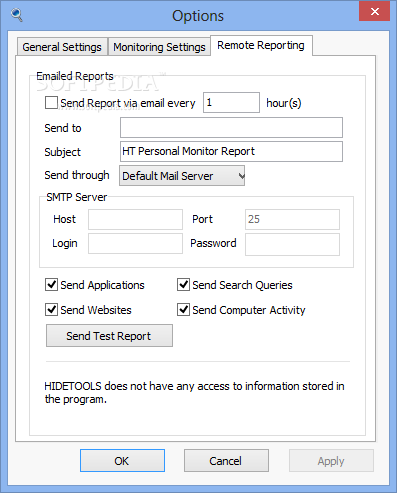Click the magnifier app icon in title bar
The image size is (397, 493).
[16, 15]
